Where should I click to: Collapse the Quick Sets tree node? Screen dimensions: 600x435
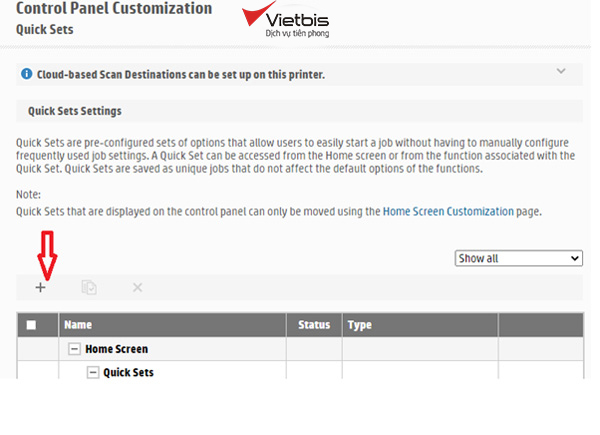click(92, 372)
